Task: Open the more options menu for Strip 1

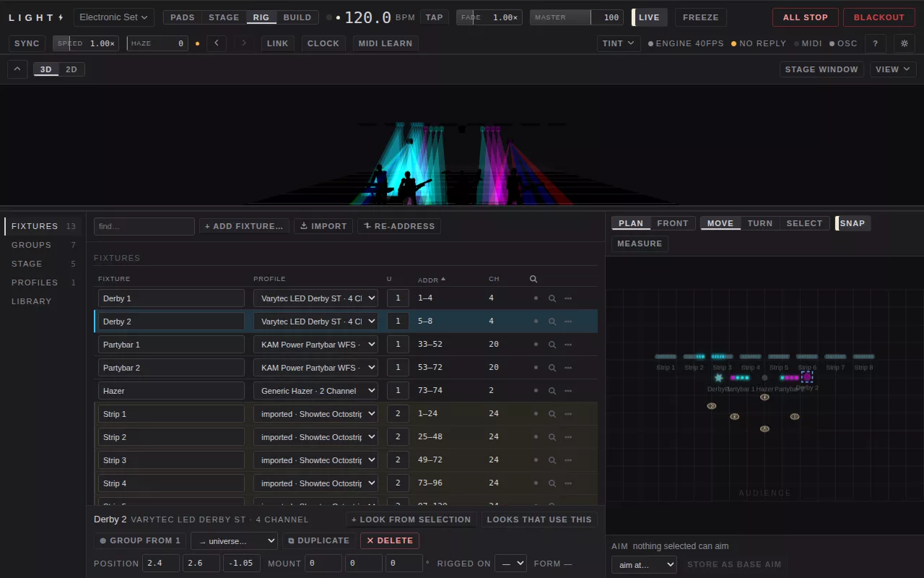Action: pyautogui.click(x=568, y=414)
